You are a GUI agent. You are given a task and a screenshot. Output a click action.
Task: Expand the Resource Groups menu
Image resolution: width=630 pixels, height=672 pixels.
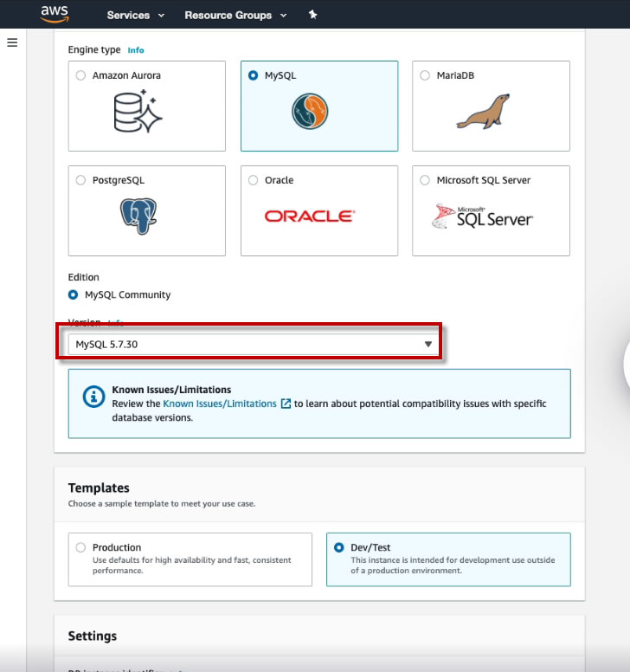(235, 15)
